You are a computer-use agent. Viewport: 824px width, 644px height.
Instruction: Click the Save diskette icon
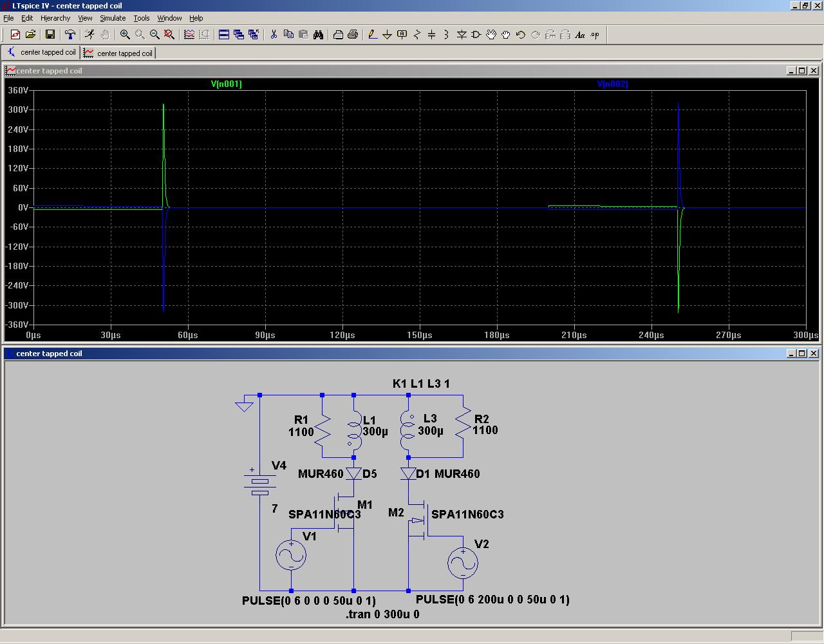point(50,35)
